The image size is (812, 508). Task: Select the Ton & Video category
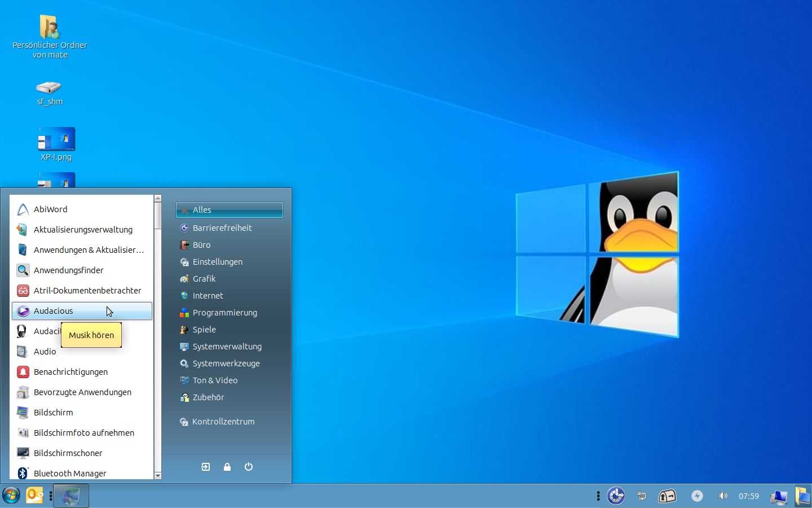tap(214, 380)
